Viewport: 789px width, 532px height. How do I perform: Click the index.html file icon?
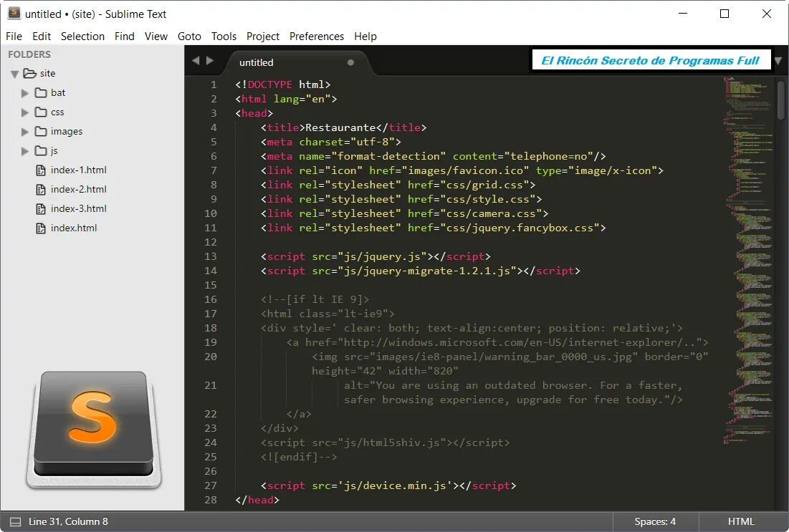41,228
